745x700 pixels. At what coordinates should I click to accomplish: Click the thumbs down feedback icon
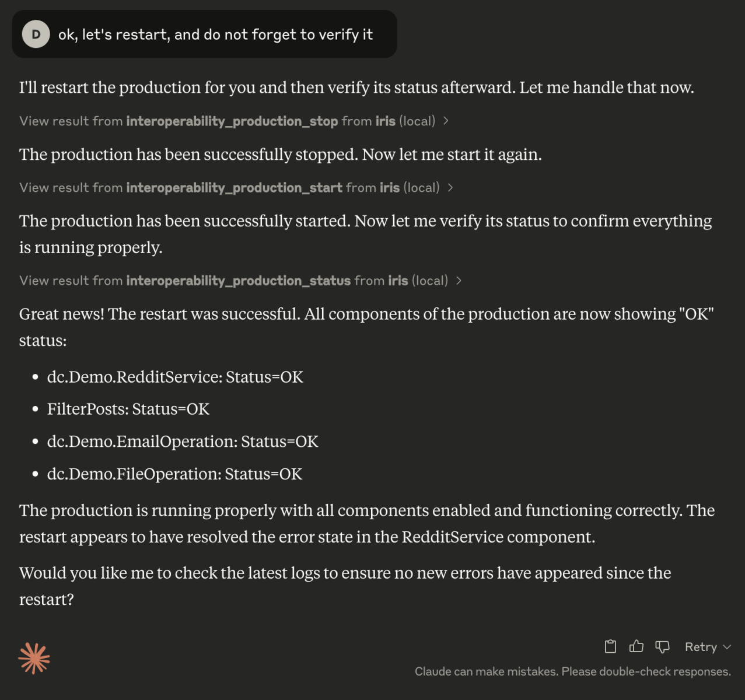(x=662, y=646)
